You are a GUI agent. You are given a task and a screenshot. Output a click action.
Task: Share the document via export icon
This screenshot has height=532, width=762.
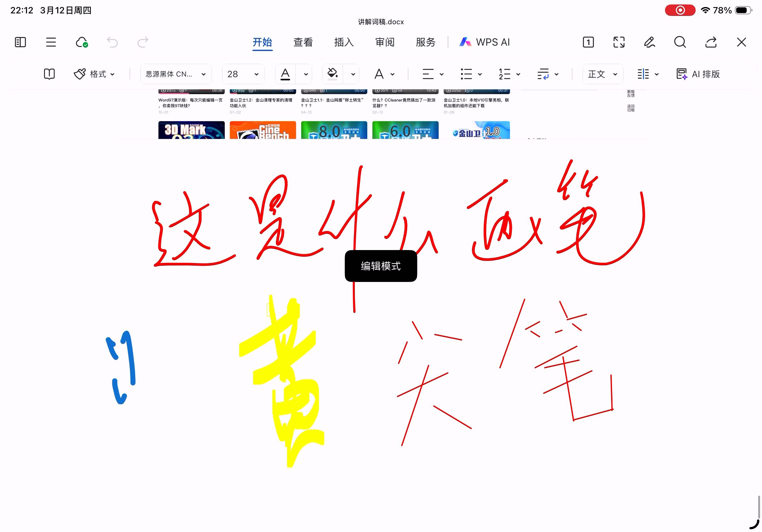[x=711, y=42]
